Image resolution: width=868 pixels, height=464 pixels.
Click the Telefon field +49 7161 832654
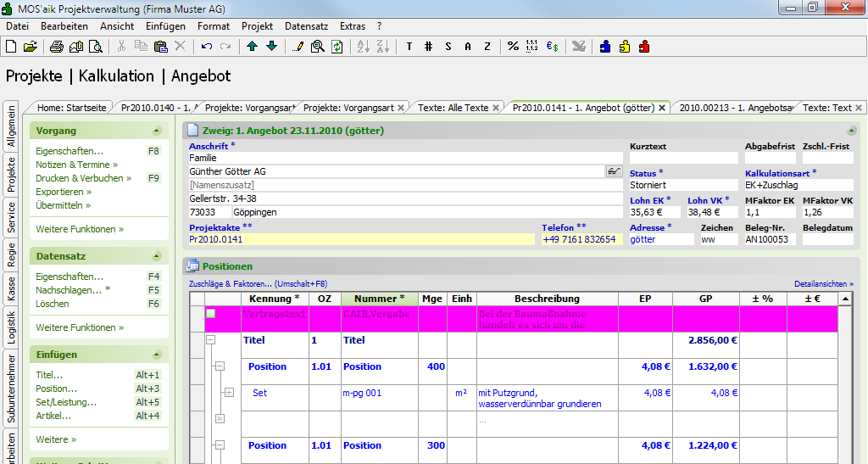point(581,239)
